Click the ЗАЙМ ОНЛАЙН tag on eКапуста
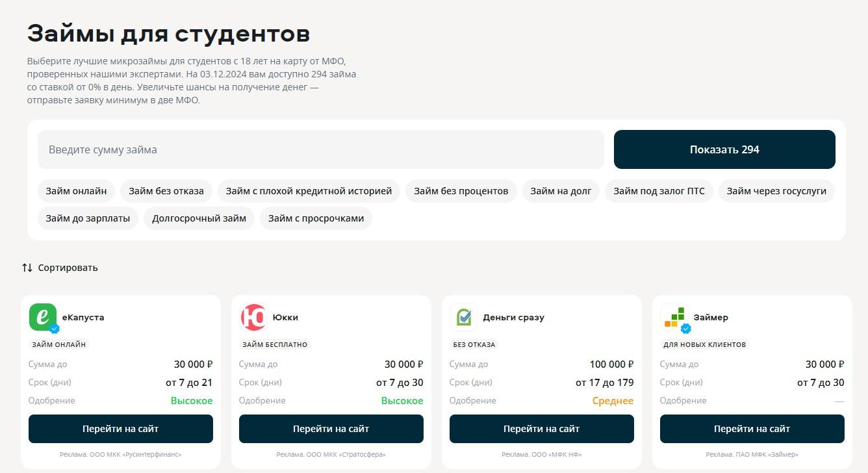The width and height of the screenshot is (868, 473). coord(59,344)
